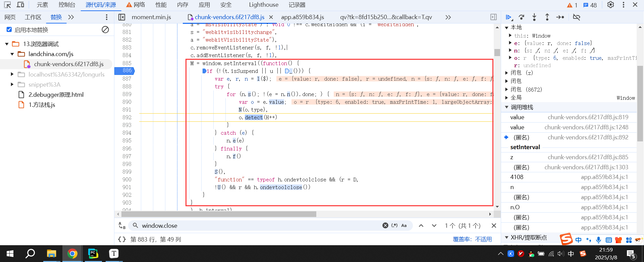Expand the localhost%3A63342/longurls folder
The image size is (644, 262).
[12, 74]
